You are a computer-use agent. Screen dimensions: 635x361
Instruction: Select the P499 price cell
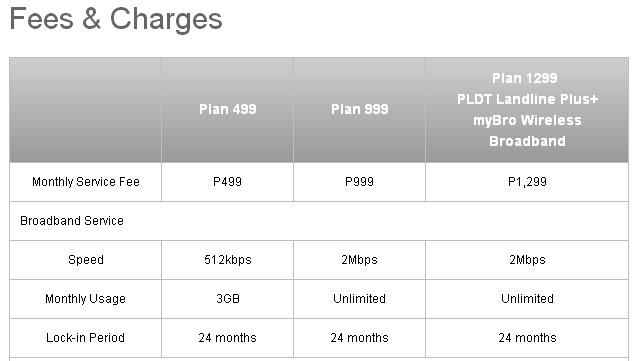(228, 182)
